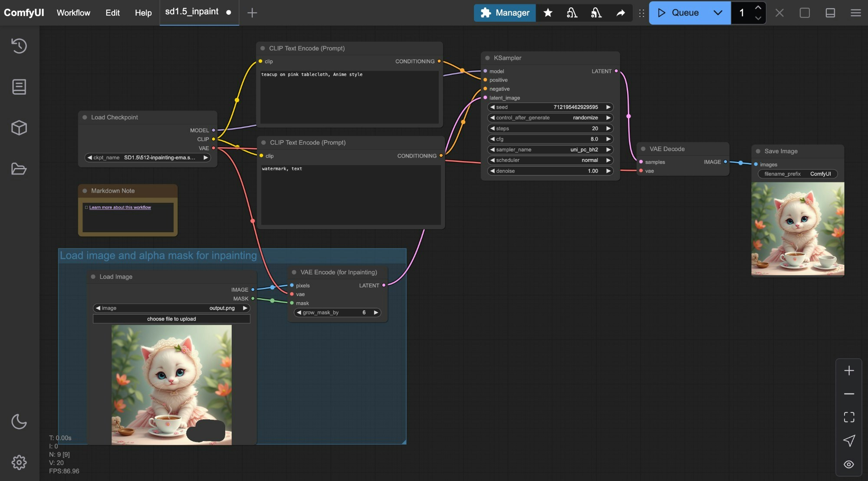Image resolution: width=868 pixels, height=481 pixels.
Task: Open the model library panel
Action: (19, 128)
